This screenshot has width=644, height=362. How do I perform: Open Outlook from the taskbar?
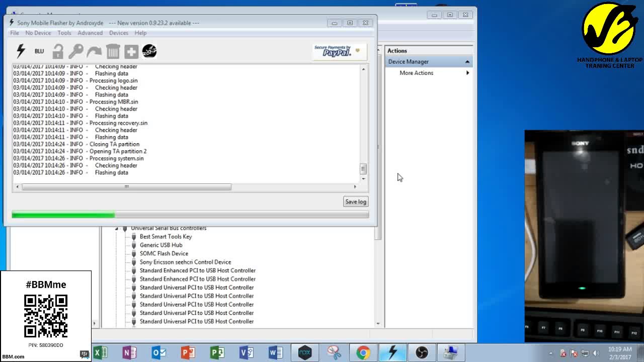click(x=158, y=352)
